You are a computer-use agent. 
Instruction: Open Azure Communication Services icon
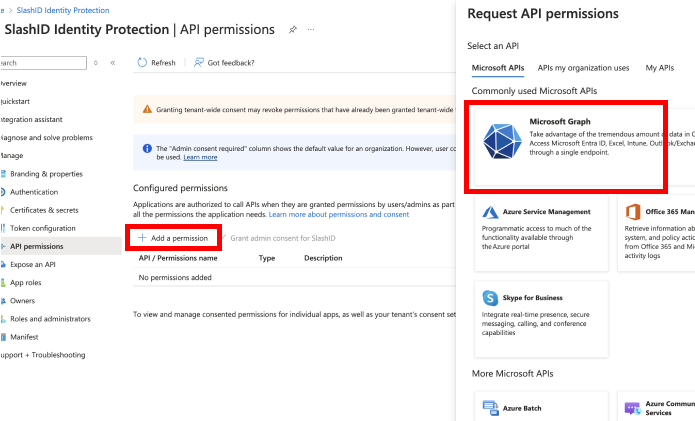(x=633, y=408)
